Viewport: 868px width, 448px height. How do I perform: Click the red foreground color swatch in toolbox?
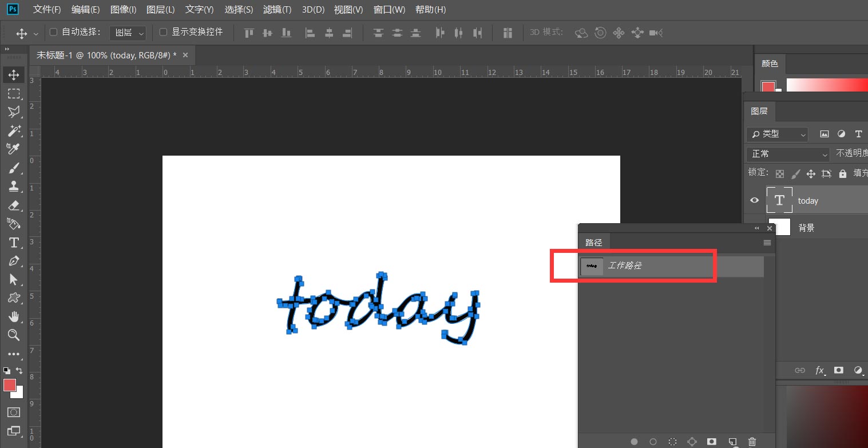(9, 385)
